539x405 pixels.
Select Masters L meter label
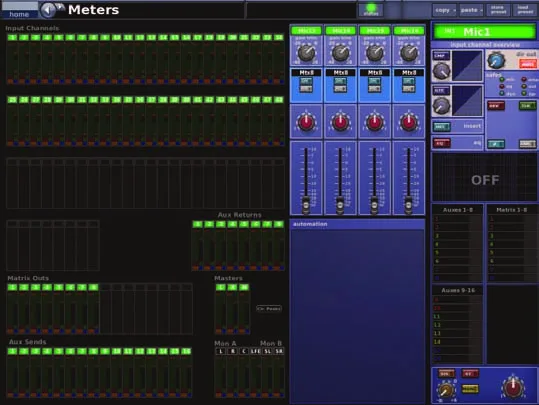tap(221, 287)
